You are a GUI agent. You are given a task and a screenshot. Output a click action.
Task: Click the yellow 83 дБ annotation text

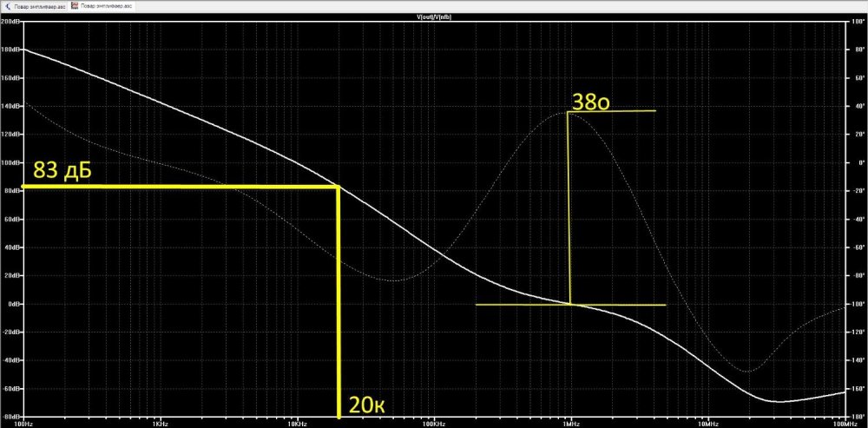(x=62, y=171)
